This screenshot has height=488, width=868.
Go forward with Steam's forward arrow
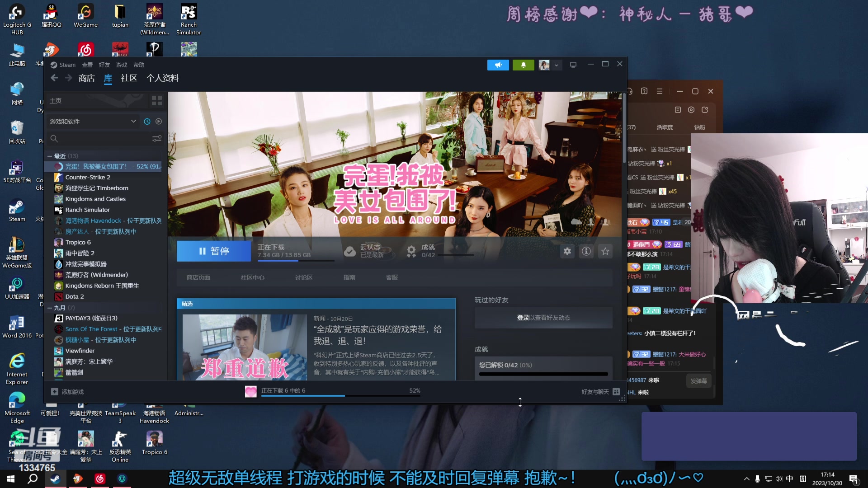point(68,78)
